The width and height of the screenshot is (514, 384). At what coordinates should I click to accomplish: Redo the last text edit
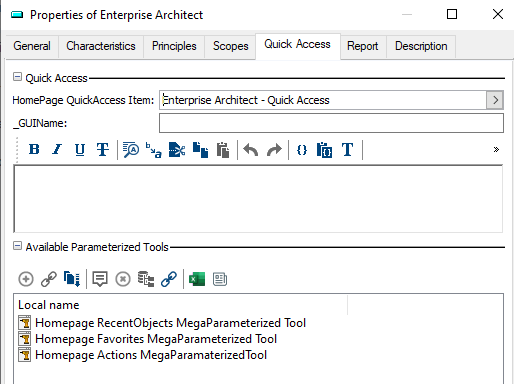274,150
